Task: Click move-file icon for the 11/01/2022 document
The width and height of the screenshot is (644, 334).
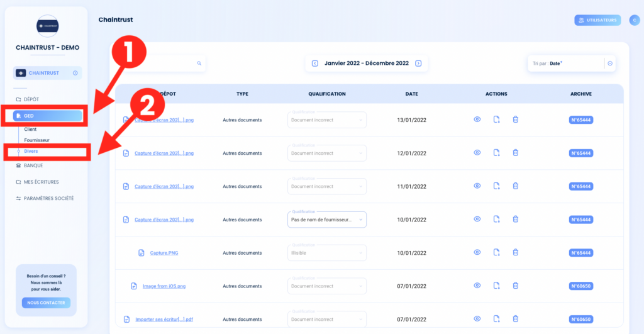Action: (496, 186)
